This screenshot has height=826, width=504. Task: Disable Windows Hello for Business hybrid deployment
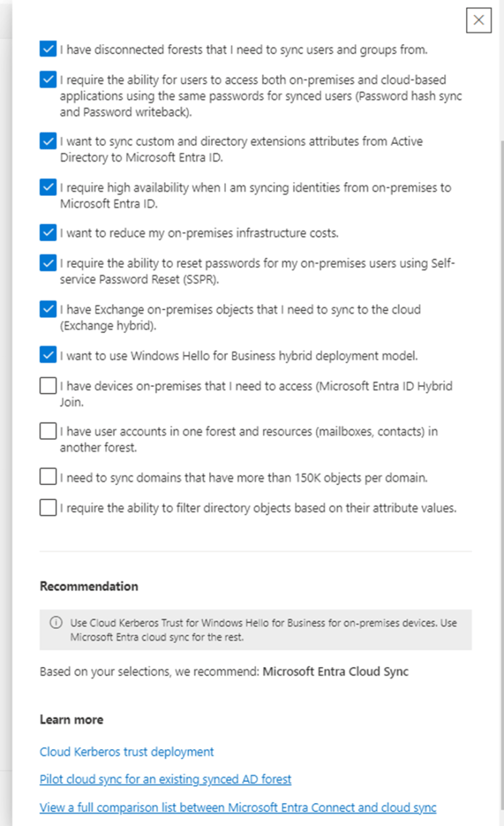click(x=47, y=355)
